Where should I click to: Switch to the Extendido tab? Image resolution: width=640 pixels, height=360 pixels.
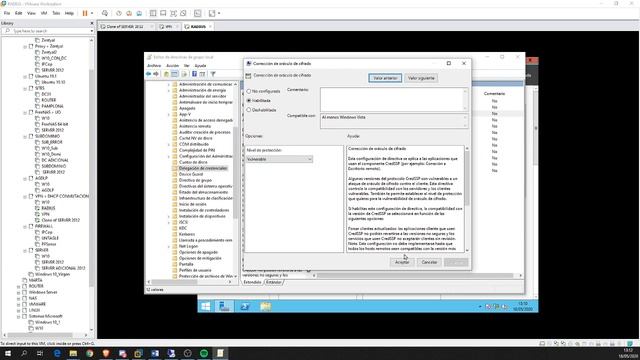[252, 282]
